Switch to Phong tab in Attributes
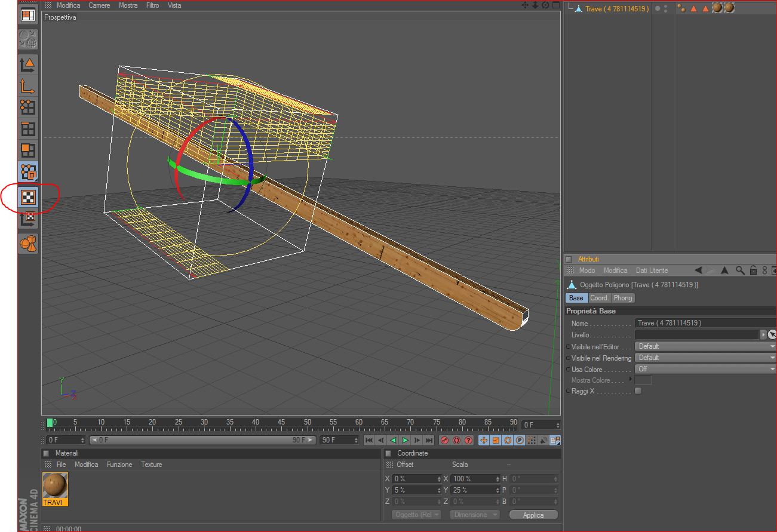The width and height of the screenshot is (777, 532). (623, 298)
